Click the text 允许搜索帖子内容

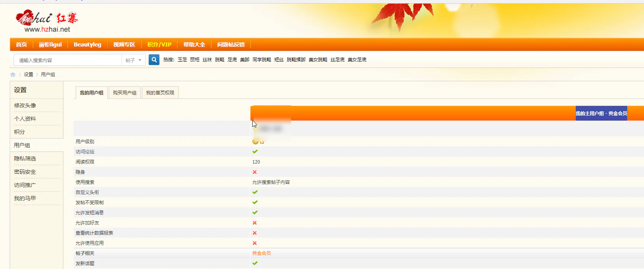[271, 182]
